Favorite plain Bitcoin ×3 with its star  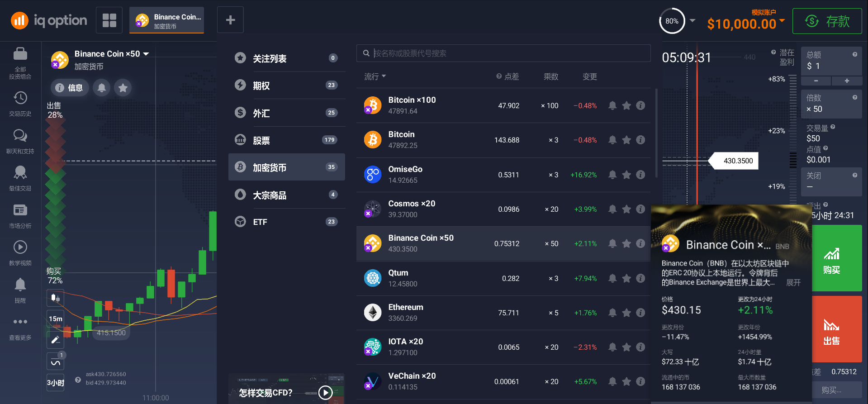click(626, 140)
